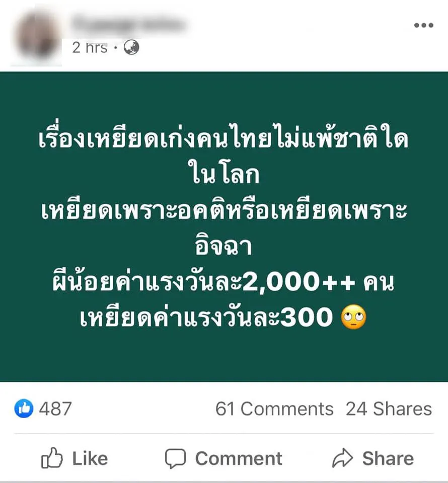Select the Comment button label
448x483 pixels.
tap(239, 458)
